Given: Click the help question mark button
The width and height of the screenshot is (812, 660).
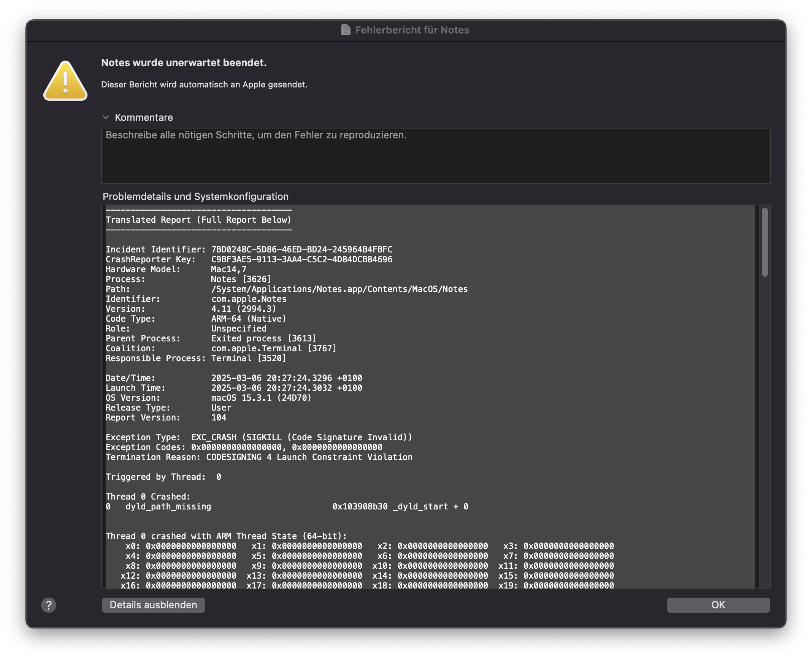Looking at the screenshot, I should click(x=49, y=605).
